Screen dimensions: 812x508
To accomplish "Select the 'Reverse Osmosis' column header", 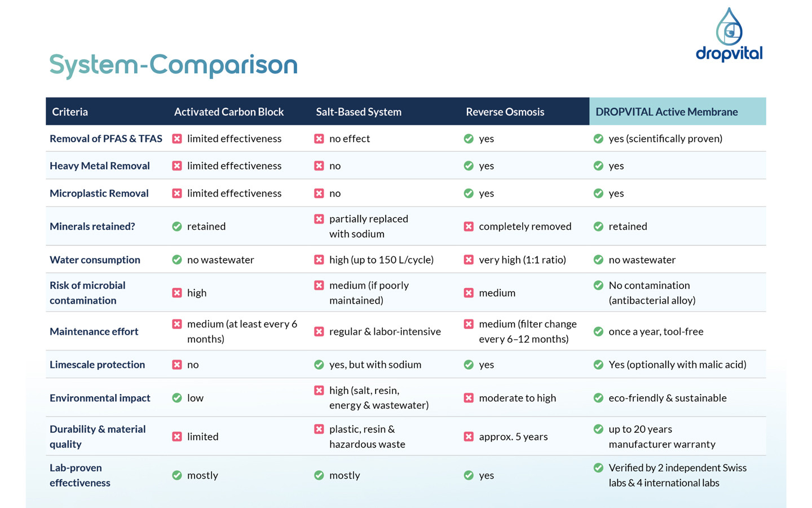I will 505,112.
